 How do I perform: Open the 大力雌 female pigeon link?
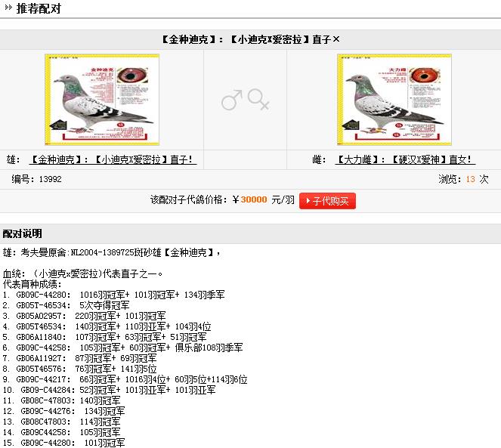click(405, 159)
